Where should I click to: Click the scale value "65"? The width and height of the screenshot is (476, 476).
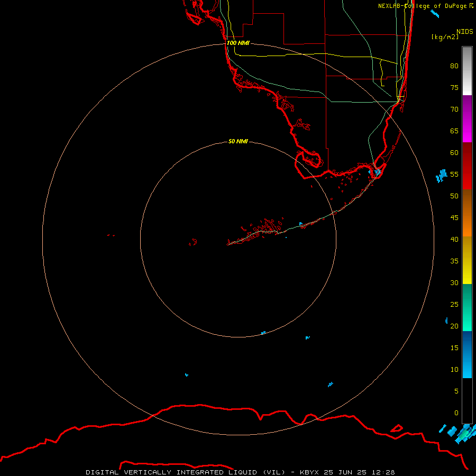(454, 131)
